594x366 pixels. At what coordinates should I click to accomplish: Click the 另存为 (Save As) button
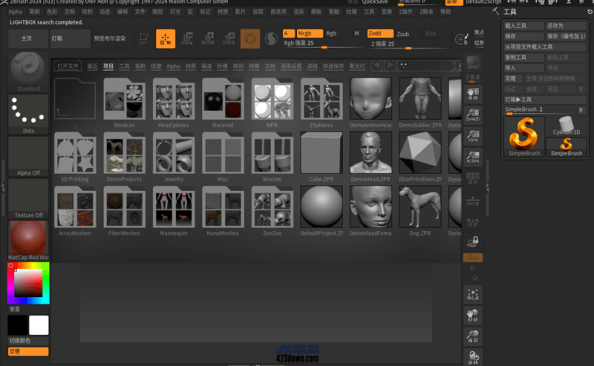[x=566, y=26]
